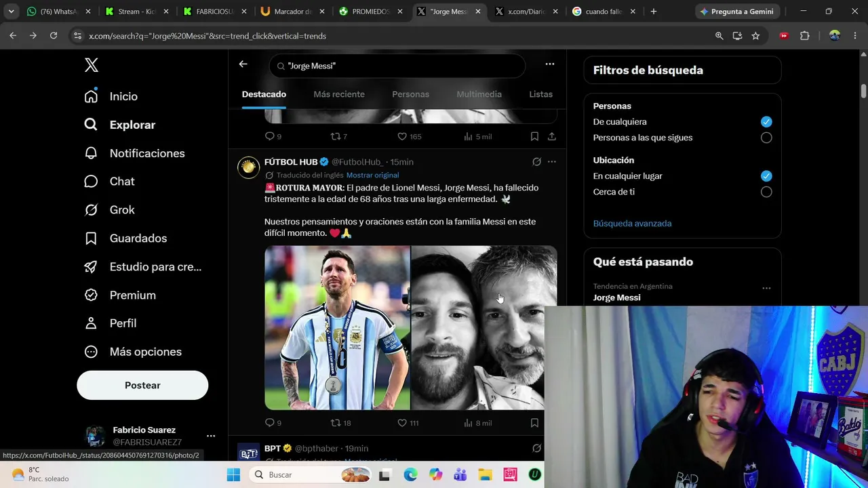Click Mostrar original on FÚTBOL HUB post
The image size is (868, 488).
tap(372, 175)
